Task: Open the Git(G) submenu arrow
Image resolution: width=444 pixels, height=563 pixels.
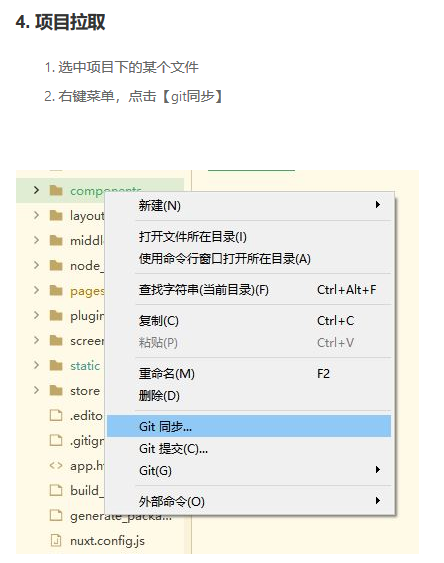Action: pyautogui.click(x=378, y=470)
